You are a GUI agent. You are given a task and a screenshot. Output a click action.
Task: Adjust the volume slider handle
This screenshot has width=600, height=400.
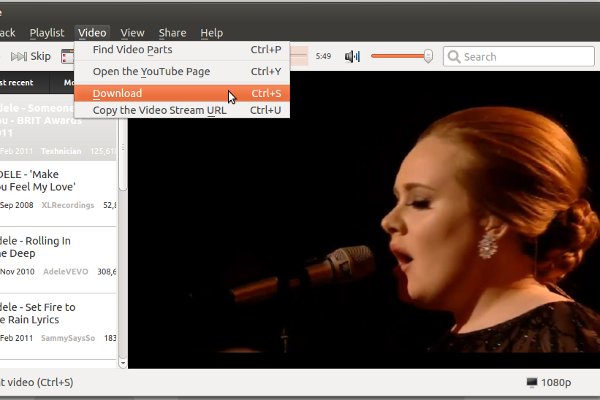(428, 56)
